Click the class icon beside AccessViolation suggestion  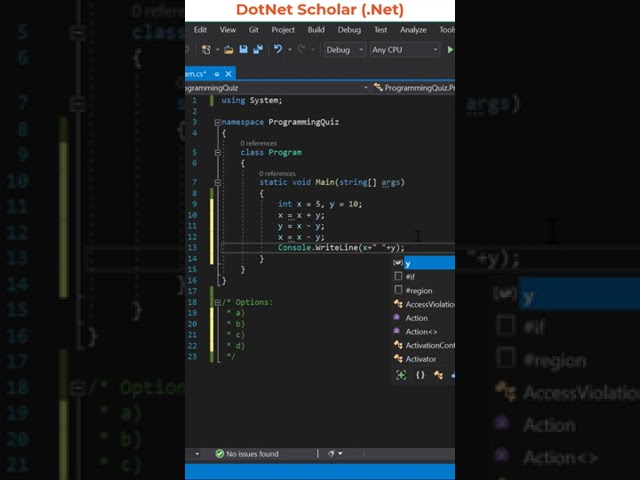(x=398, y=304)
